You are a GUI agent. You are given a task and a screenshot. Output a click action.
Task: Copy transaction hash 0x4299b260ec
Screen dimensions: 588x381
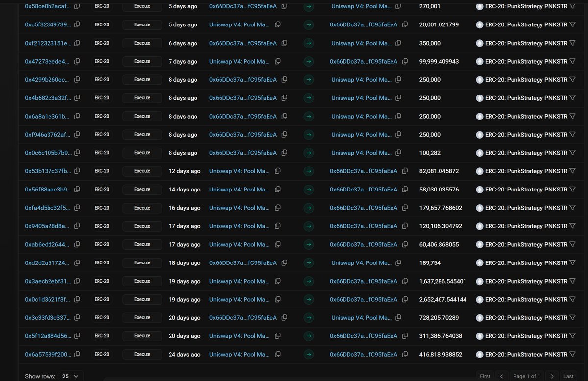[x=77, y=79]
